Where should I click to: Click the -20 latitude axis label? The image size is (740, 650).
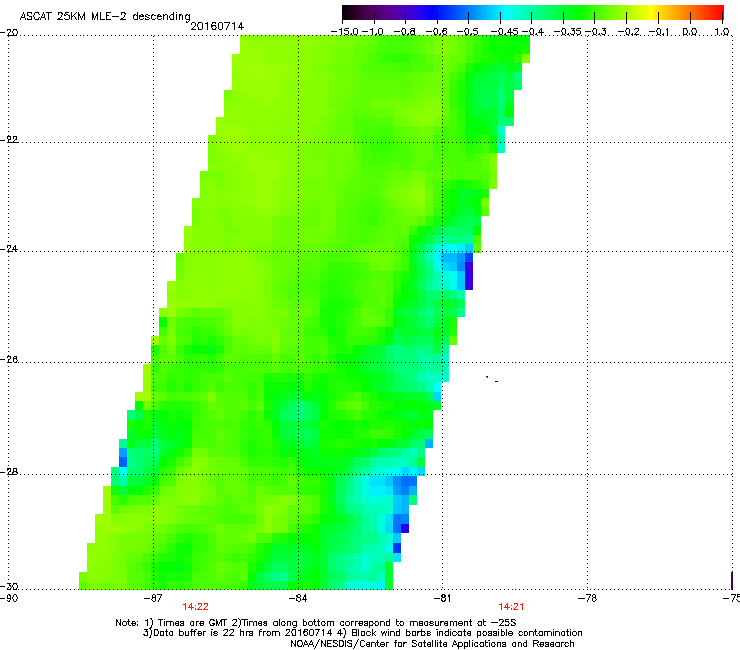[9, 33]
